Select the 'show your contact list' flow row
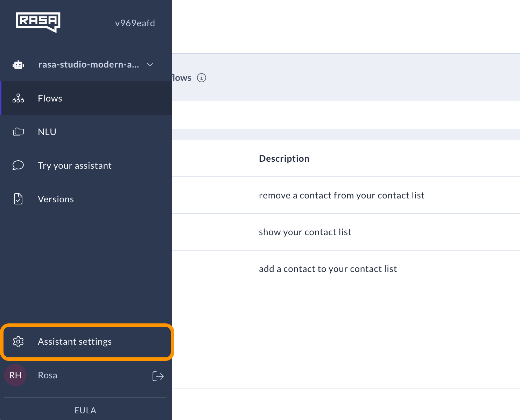 (x=305, y=232)
